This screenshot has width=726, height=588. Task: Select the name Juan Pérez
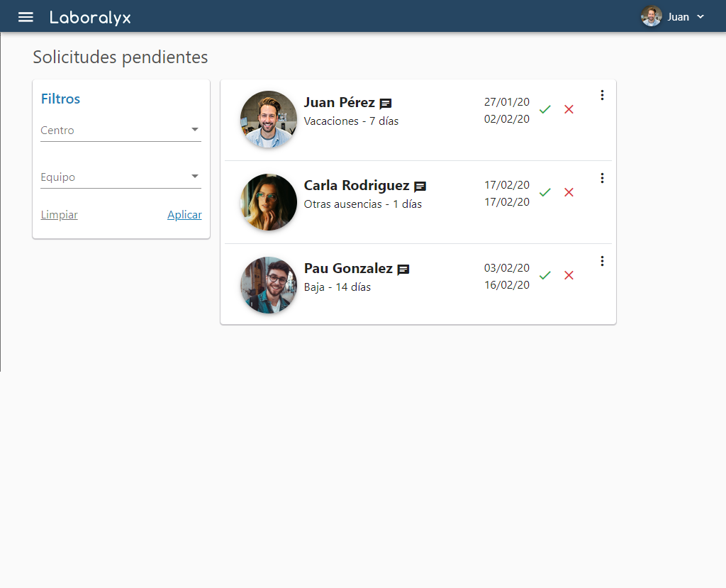click(340, 102)
